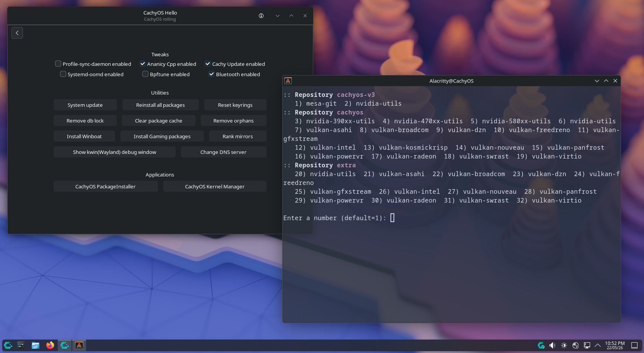Viewport: 644px width, 353px height.
Task: Expand hidden system tray icons
Action: (x=598, y=345)
